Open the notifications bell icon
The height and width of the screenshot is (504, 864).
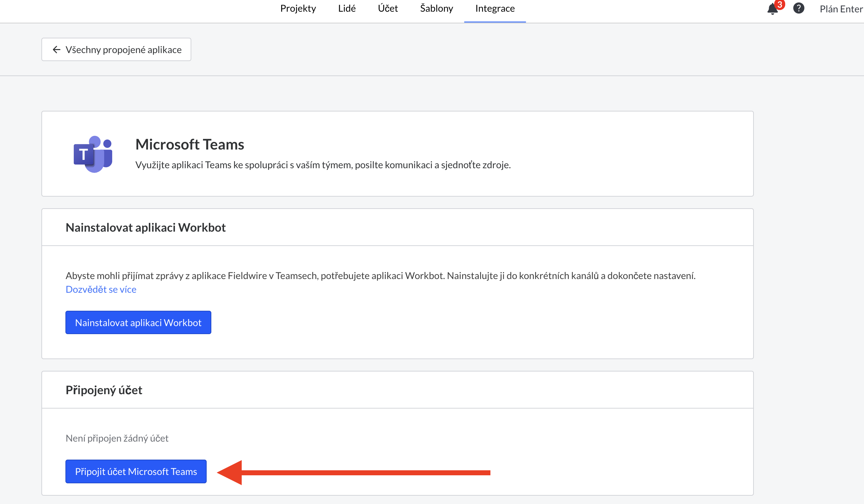pos(773,9)
